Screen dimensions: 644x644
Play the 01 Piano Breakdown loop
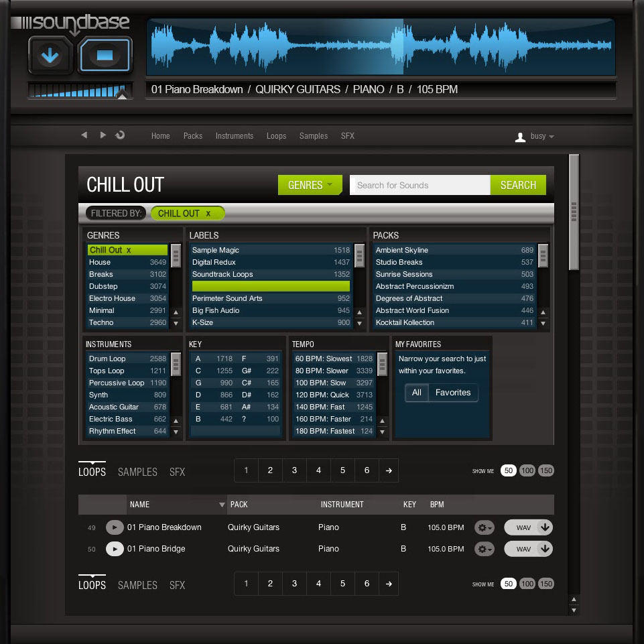115,527
